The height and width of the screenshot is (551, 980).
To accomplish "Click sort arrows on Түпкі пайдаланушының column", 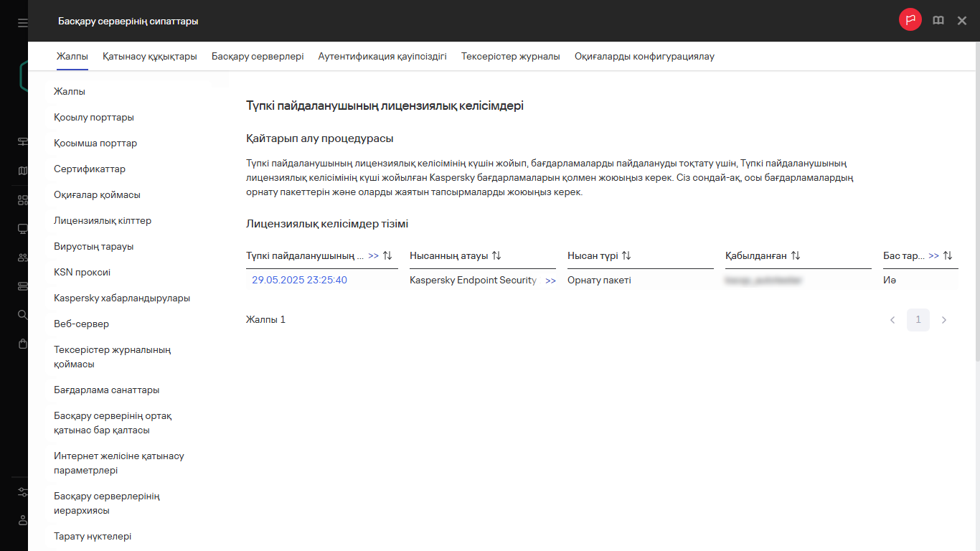I will 388,256.
